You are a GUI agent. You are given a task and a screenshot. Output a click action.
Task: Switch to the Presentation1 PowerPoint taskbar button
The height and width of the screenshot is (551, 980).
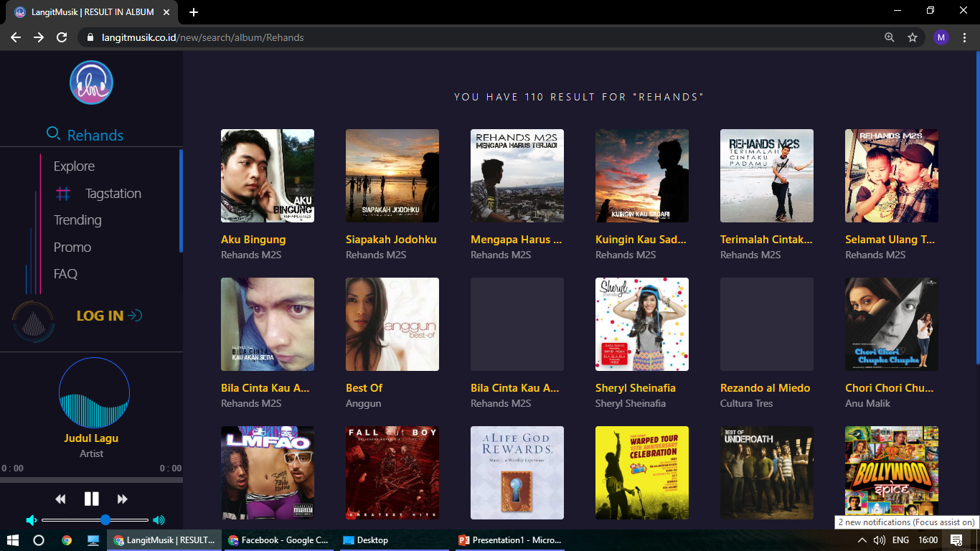(510, 540)
